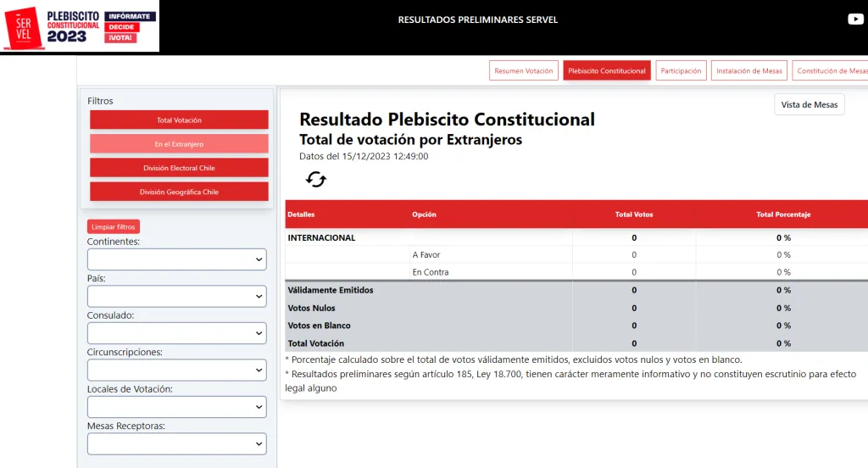This screenshot has height=468, width=868.
Task: Expand the Circunscripciones dropdown
Action: tap(176, 370)
